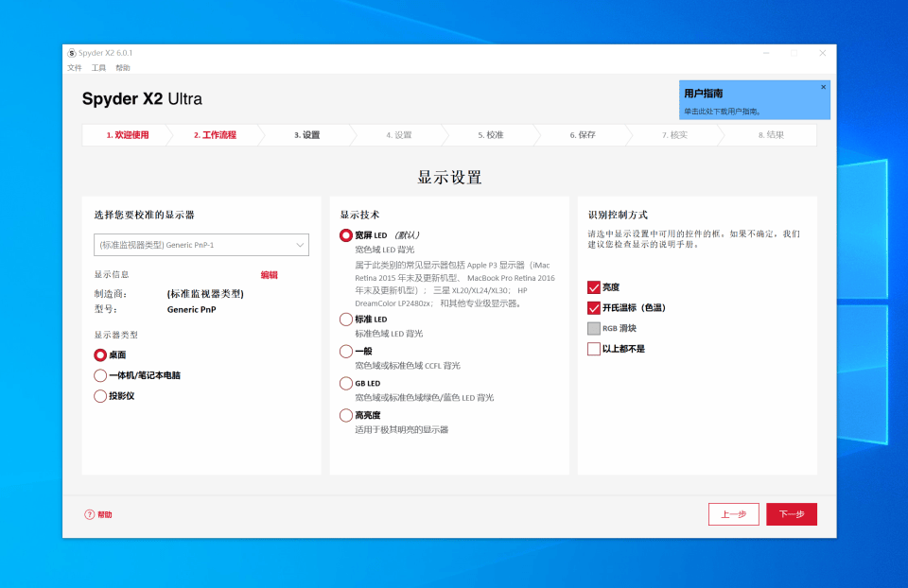Viewport: 908px width, 588px height.
Task: Choose 标准 LED display technology
Action: 346,320
